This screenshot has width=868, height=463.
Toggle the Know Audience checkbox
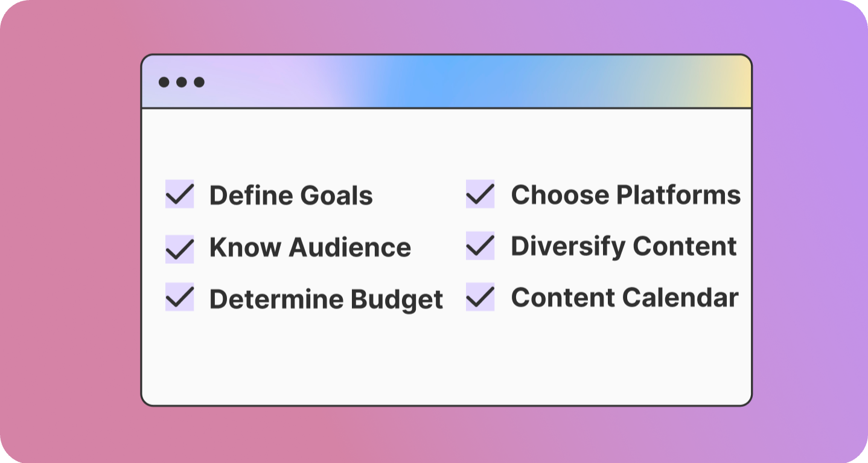179,249
